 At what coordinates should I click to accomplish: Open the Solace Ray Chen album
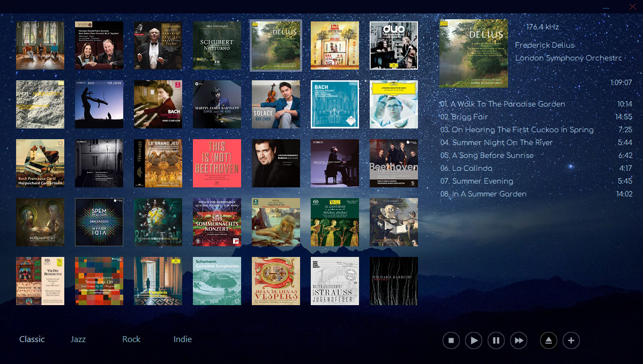tap(276, 104)
